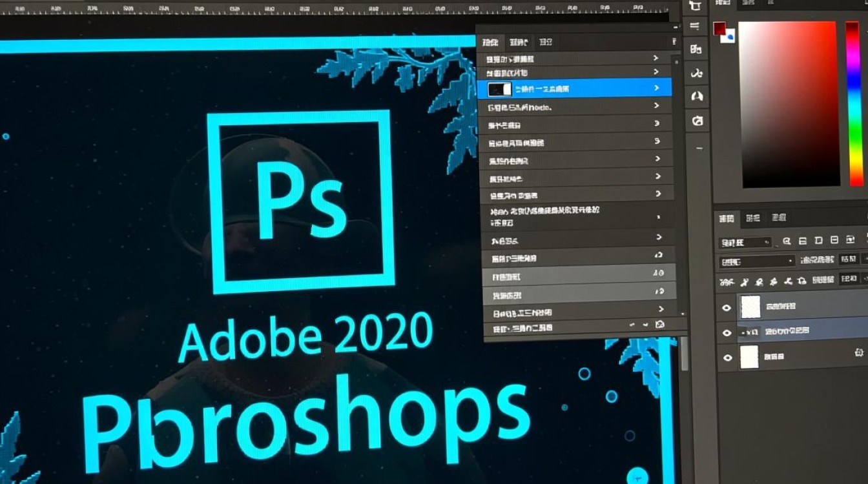Switch to the second tab in the Layers panel group
The image size is (868, 484).
[752, 218]
